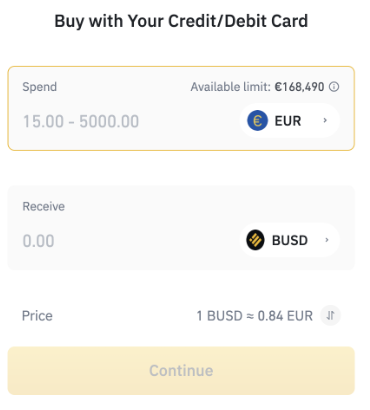Screen dimensions: 370x410
Task: Click the Available limit label text
Action: [x=230, y=87]
